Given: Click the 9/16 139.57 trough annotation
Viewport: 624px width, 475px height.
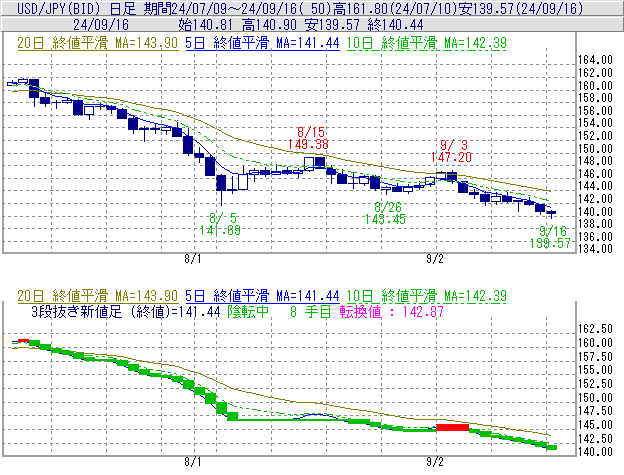Looking at the screenshot, I should (550, 237).
